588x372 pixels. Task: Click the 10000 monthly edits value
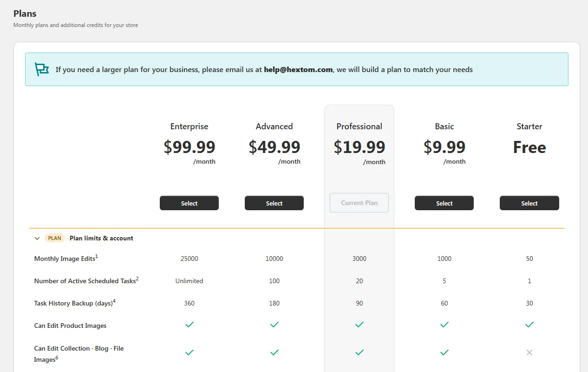point(274,259)
